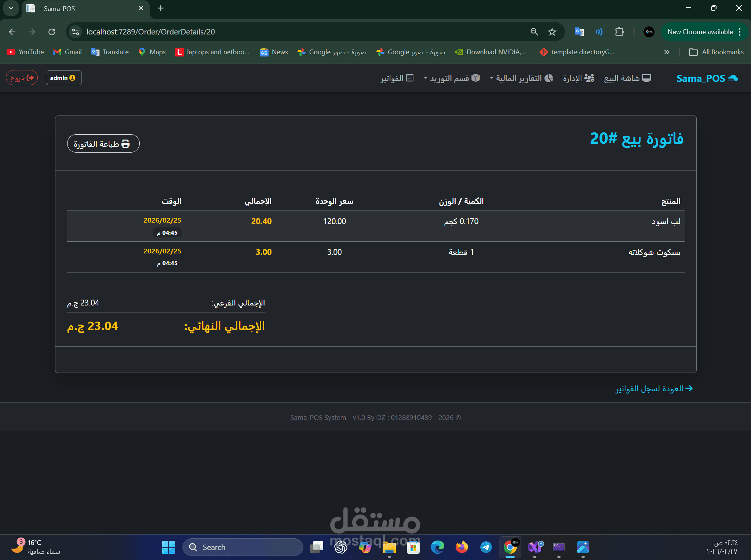This screenshot has height=560, width=751.
Task: Bookmark this page with the star icon
Action: point(552,32)
